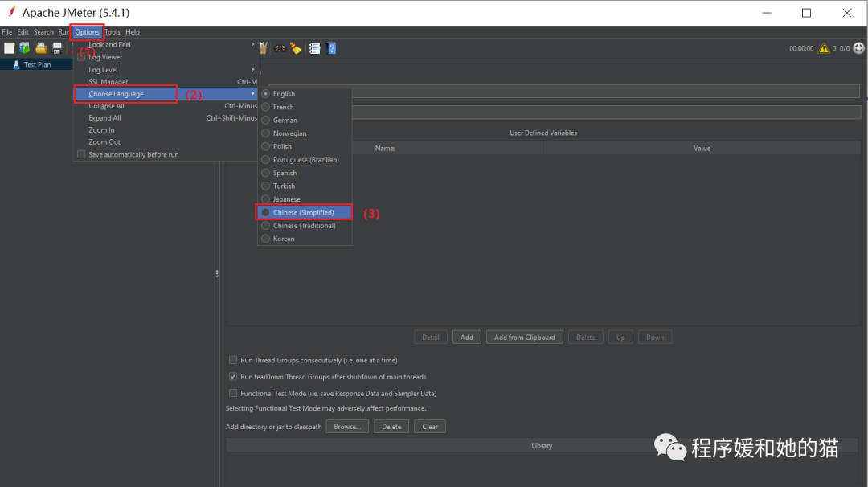Expand Look and Feel submenu

pyautogui.click(x=166, y=45)
